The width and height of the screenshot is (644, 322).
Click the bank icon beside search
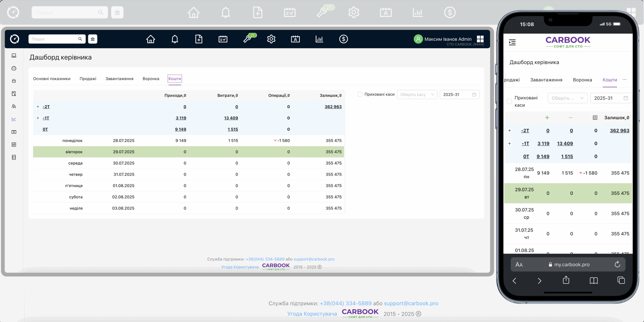pos(93,39)
